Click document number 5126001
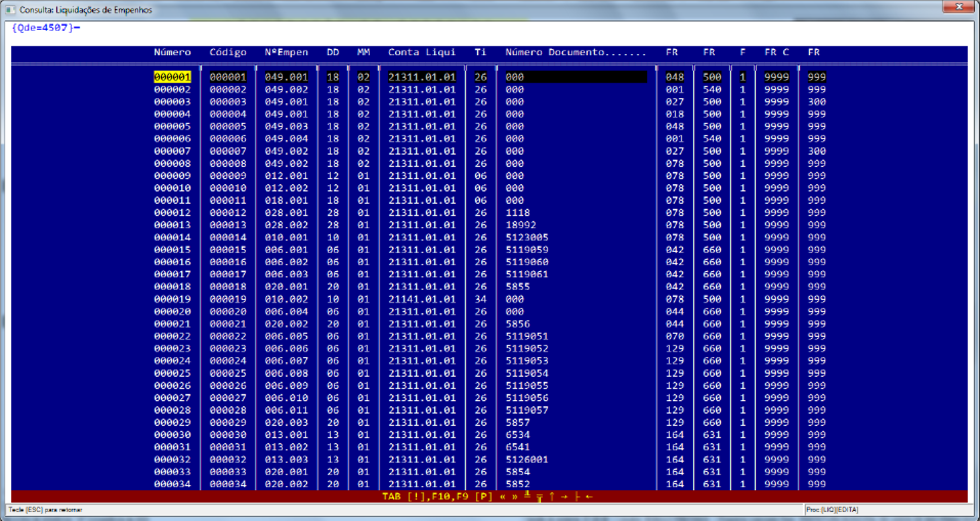This screenshot has width=980, height=521. pyautogui.click(x=527, y=459)
